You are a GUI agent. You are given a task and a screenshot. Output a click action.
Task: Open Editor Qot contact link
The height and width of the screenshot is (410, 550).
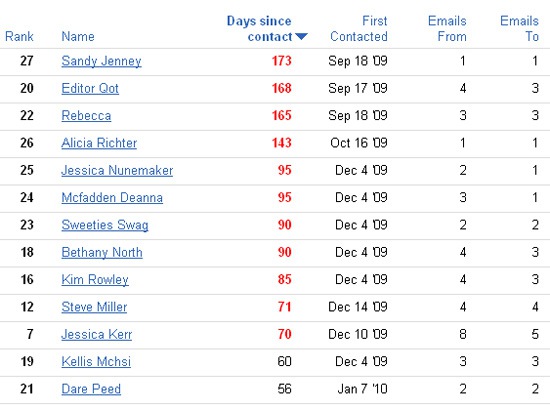click(90, 88)
